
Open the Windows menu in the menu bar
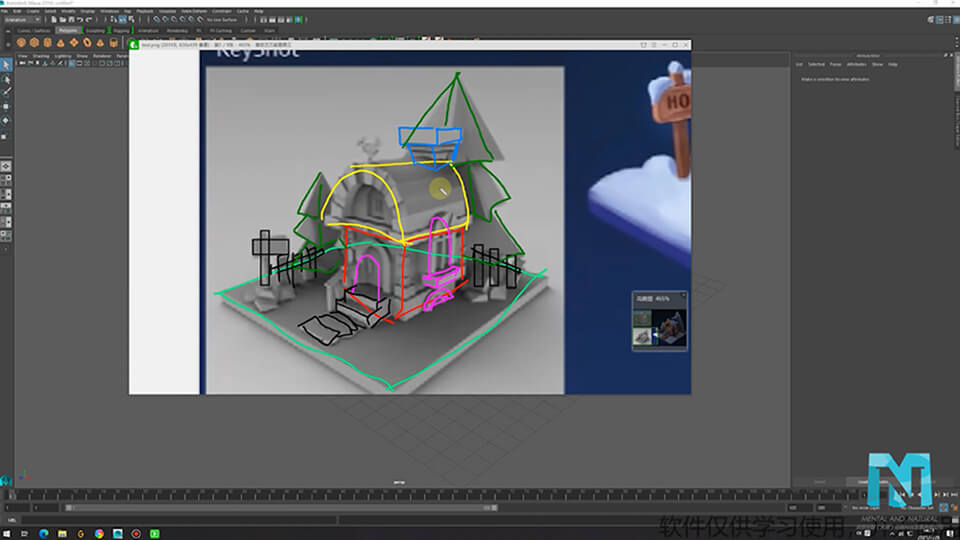tap(109, 11)
